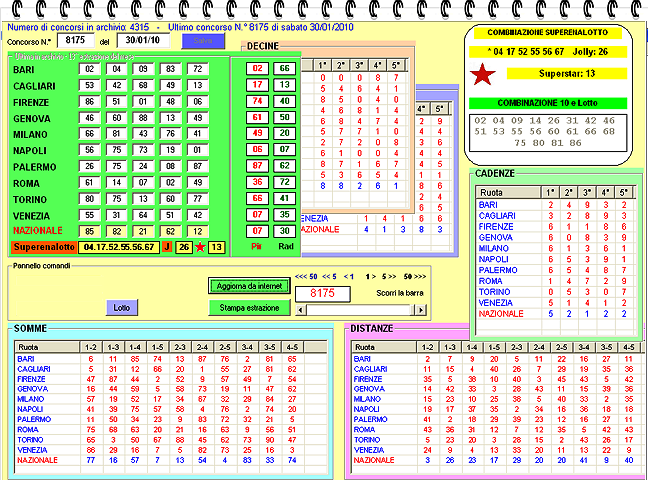Go back 5 contests with << 5
Screen dimensions: 648x480
point(329,277)
